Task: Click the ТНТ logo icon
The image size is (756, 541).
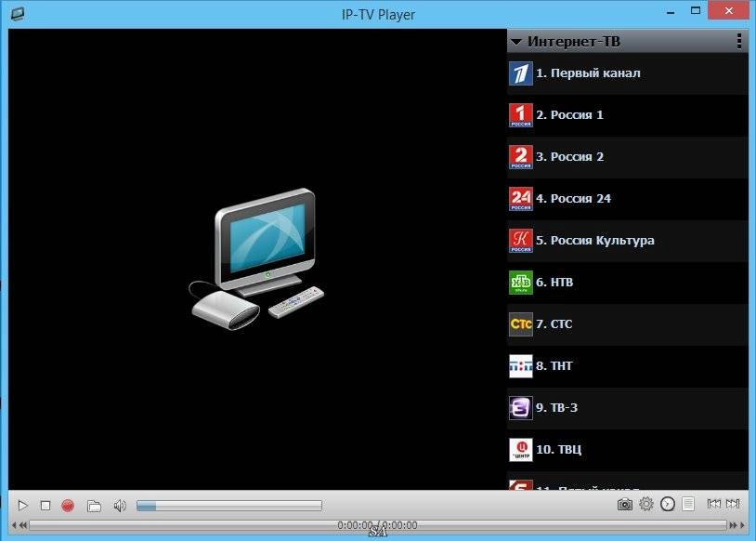Action: click(521, 366)
